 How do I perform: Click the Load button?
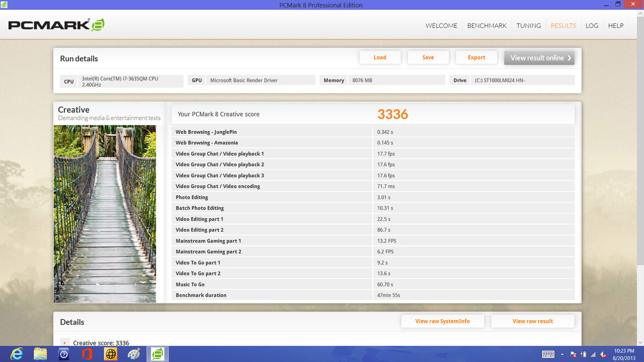380,57
